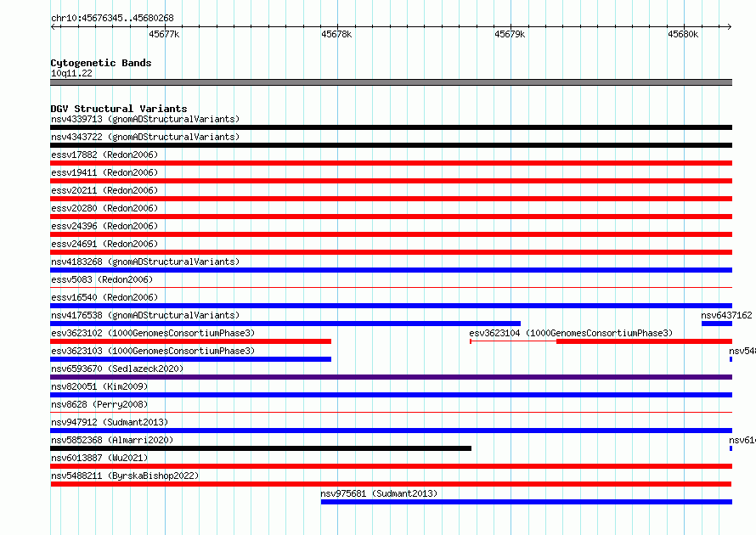Click nsv8628 (Perry2008) variant label
Image resolution: width=756 pixels, height=535 pixels.
[x=99, y=404]
